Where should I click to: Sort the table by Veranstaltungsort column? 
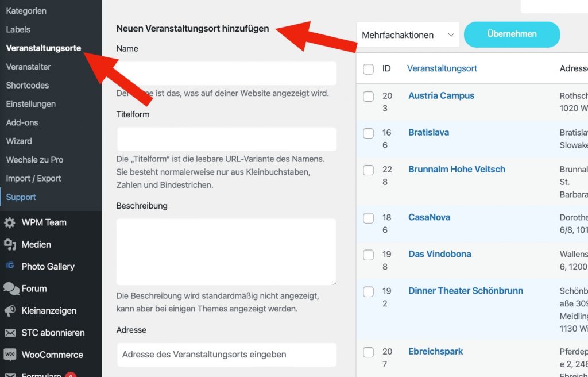442,68
